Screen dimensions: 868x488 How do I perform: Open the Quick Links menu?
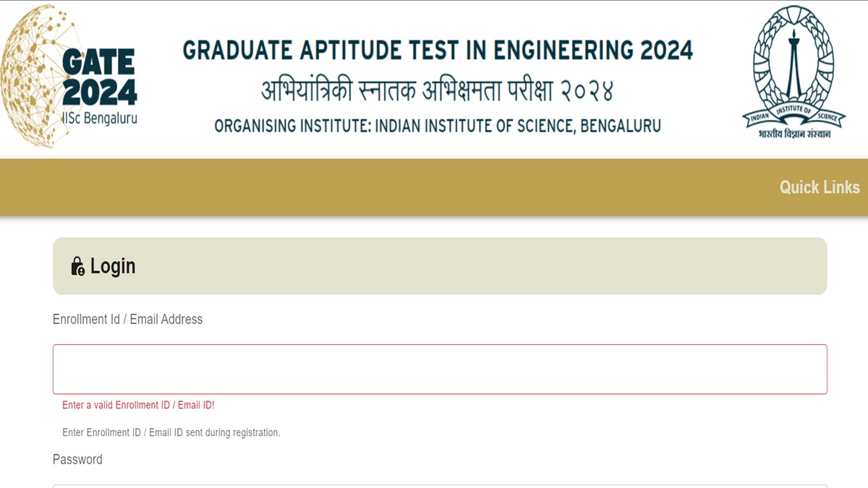(820, 187)
